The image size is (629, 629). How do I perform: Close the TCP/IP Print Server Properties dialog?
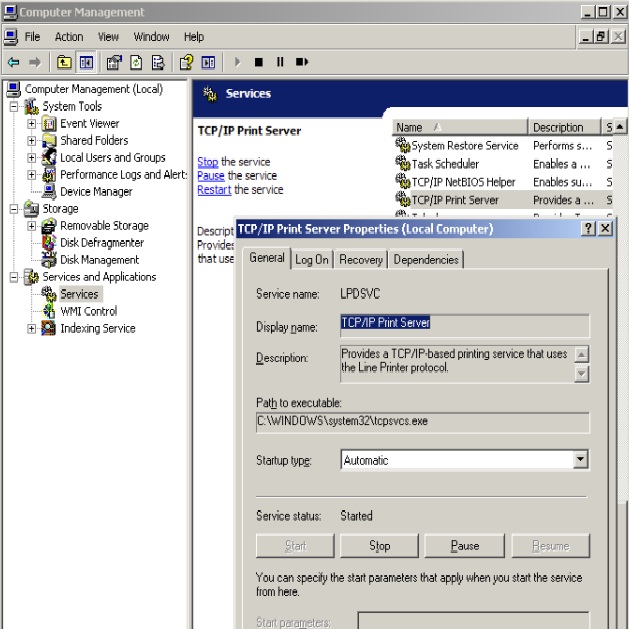605,229
